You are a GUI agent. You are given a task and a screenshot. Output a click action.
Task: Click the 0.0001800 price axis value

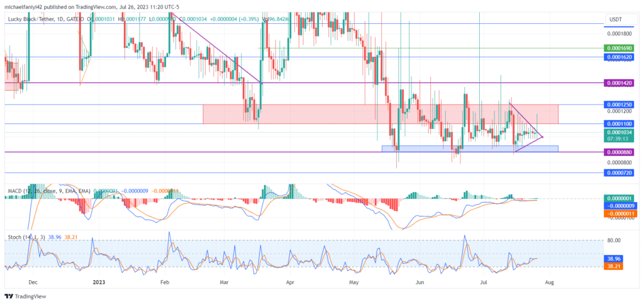[x=619, y=35]
